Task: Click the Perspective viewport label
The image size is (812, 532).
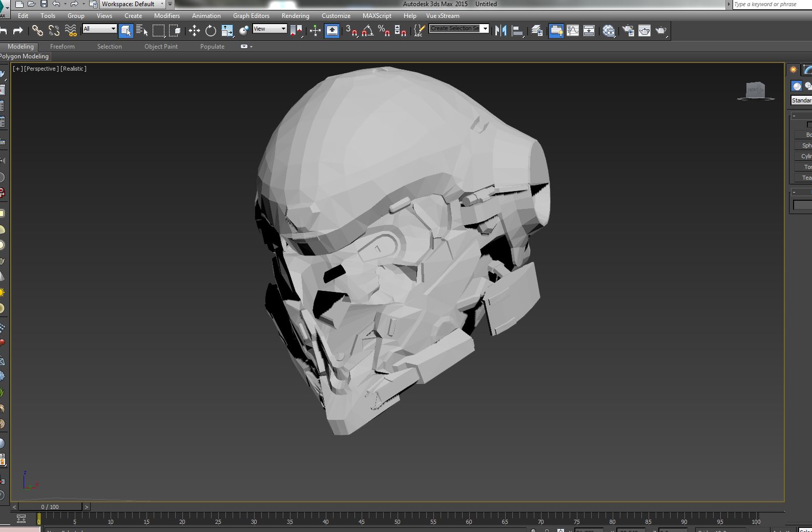Action: pyautogui.click(x=41, y=69)
